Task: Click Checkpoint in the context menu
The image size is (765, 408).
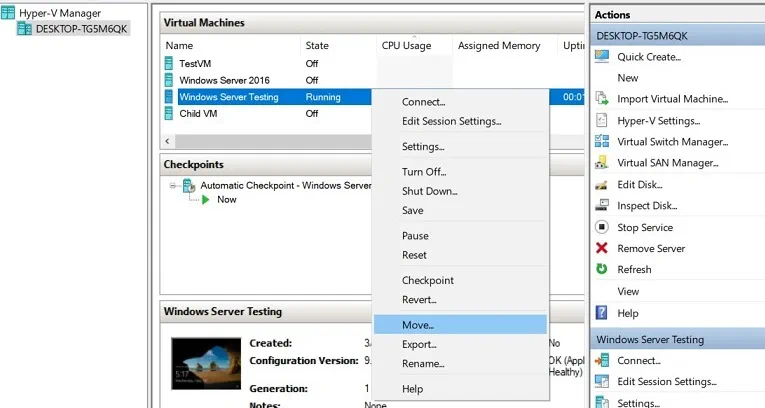Action: tap(427, 281)
